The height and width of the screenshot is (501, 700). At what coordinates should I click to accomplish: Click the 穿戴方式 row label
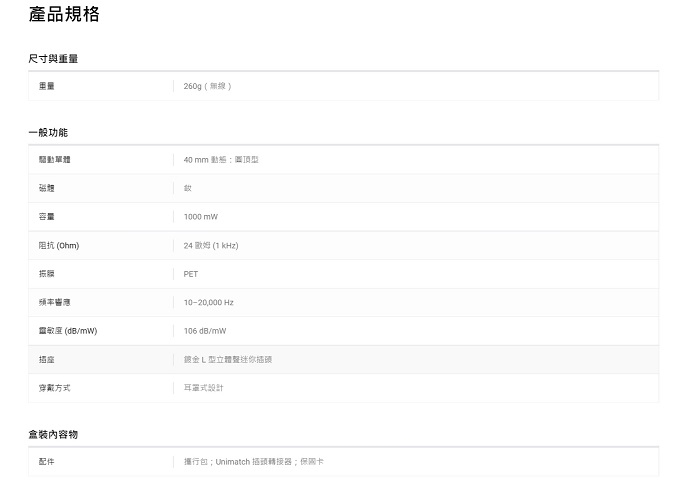click(x=55, y=387)
